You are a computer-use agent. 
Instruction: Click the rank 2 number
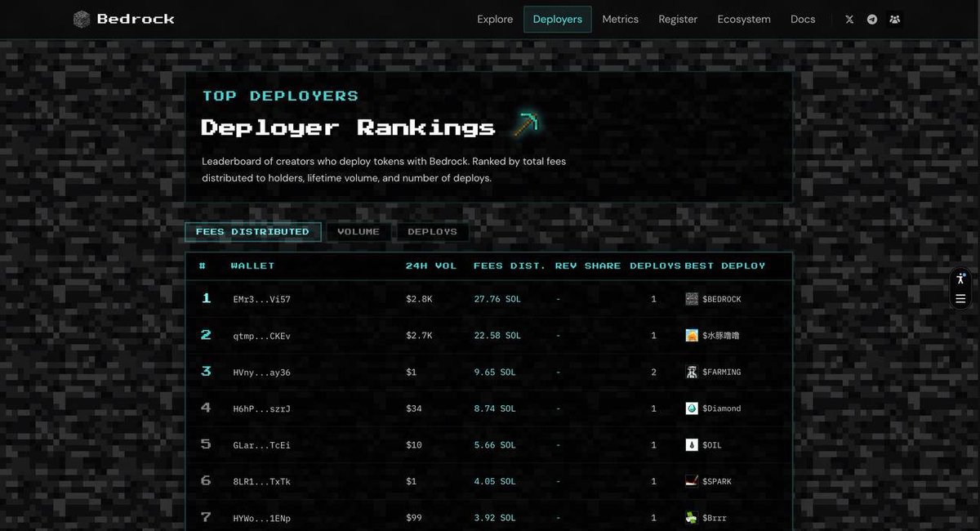tap(206, 335)
